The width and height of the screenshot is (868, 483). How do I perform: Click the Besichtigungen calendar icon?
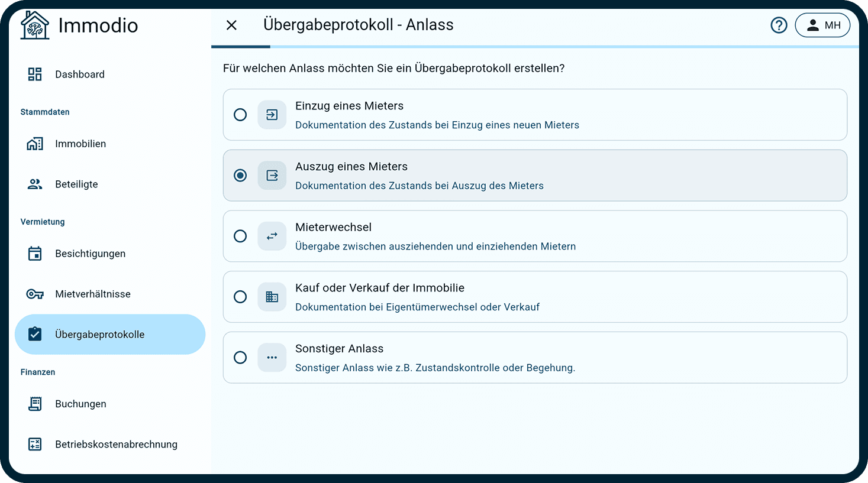pyautogui.click(x=35, y=254)
